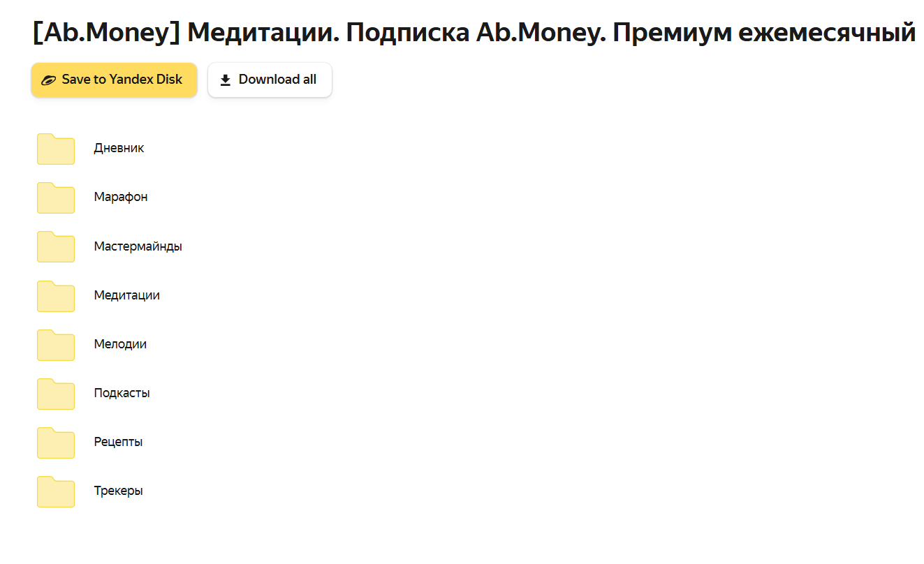
Task: Open the Марафон folder icon
Action: [56, 198]
